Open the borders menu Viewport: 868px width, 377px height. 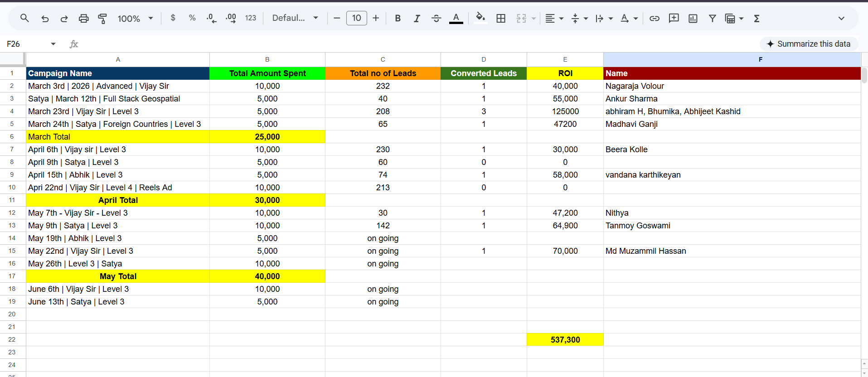pos(501,18)
